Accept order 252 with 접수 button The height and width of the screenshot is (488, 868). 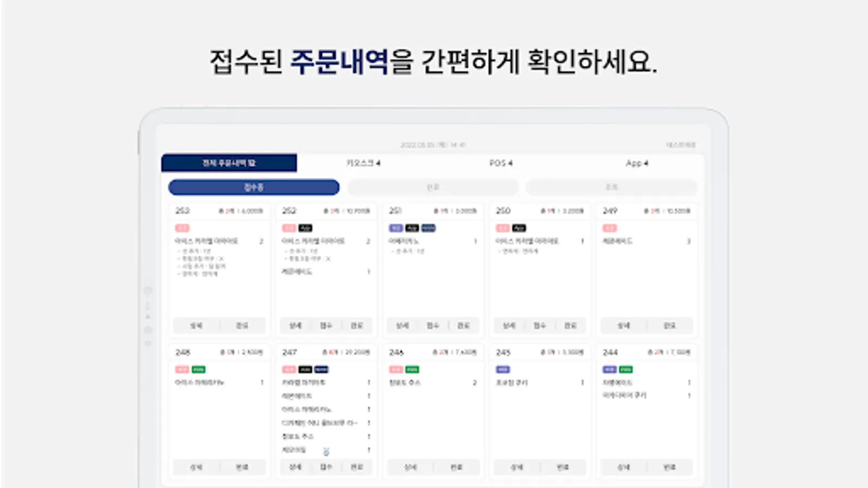[x=325, y=325]
